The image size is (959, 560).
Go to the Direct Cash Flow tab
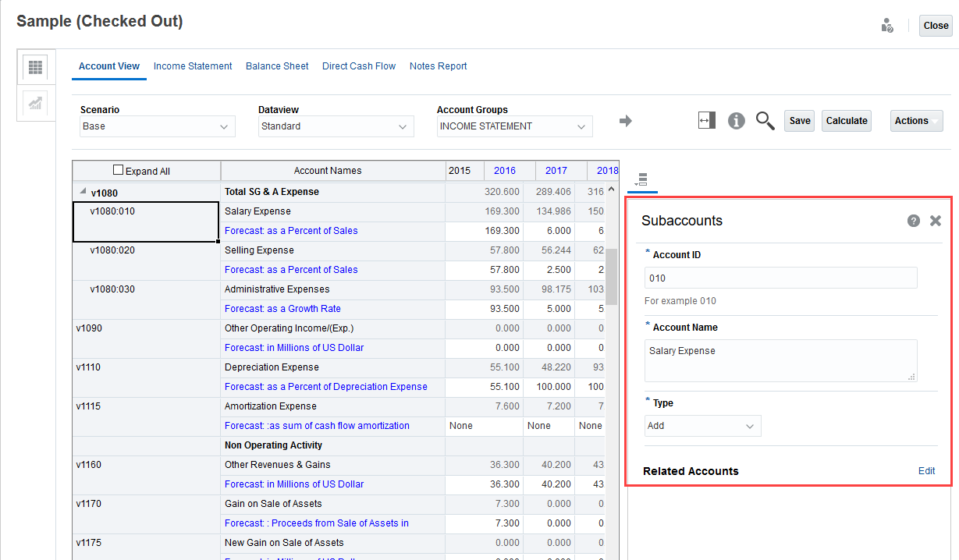point(359,66)
